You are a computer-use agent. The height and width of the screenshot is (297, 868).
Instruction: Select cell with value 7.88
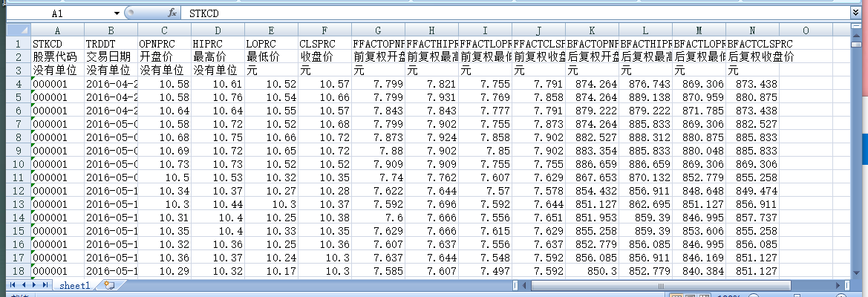[x=378, y=151]
